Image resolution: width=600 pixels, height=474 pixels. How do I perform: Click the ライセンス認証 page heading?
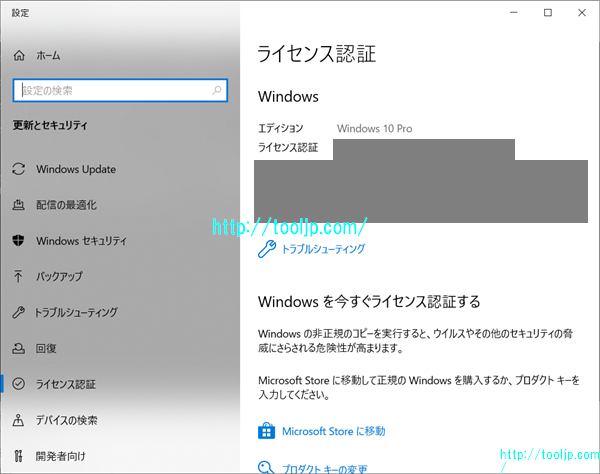(316, 54)
